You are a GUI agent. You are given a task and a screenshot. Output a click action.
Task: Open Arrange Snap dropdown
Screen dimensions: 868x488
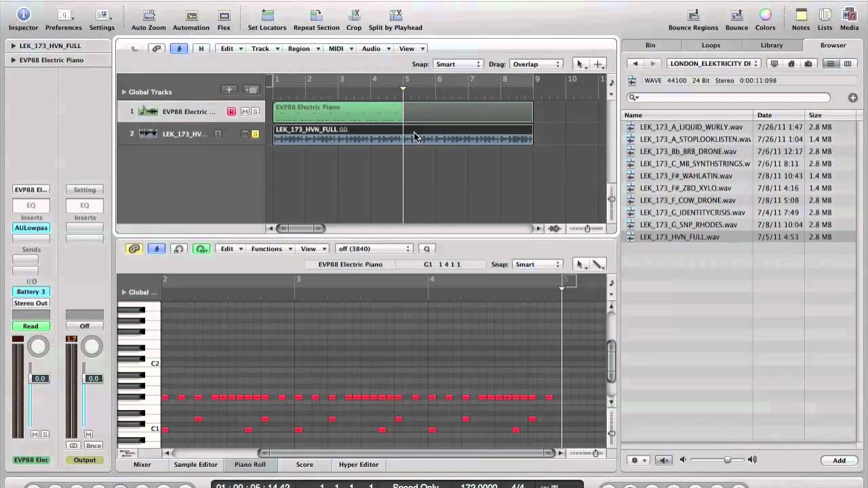tap(458, 64)
